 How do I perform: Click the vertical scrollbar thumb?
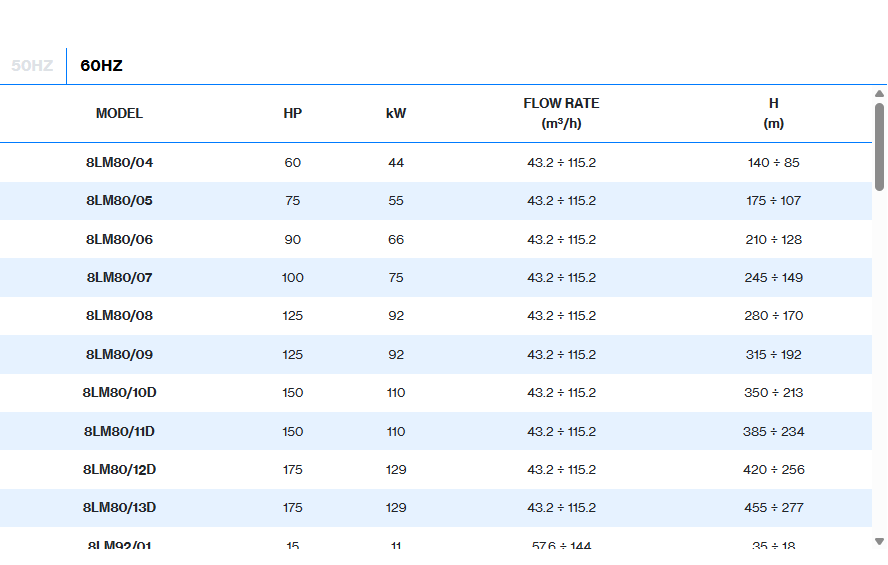pos(879,146)
